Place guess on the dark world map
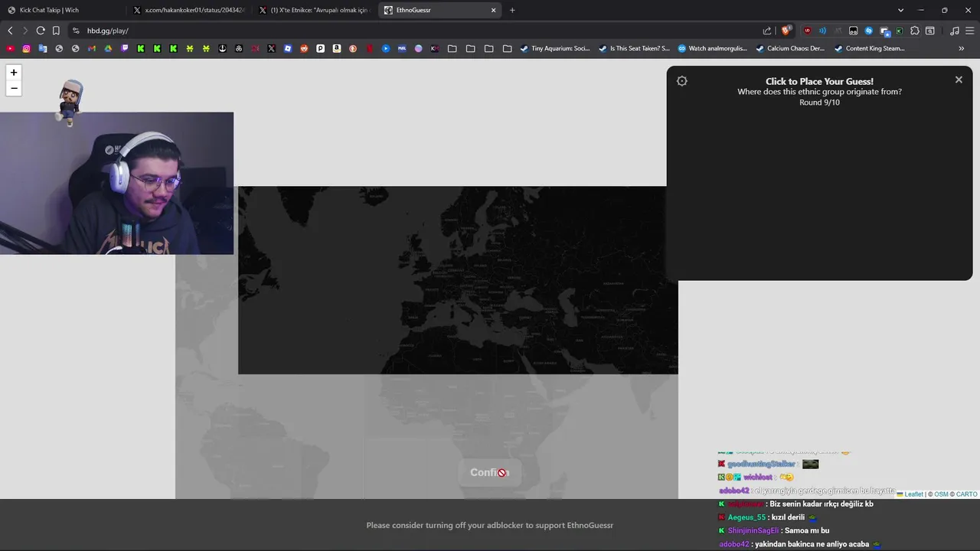This screenshot has width=980, height=551. [458, 280]
